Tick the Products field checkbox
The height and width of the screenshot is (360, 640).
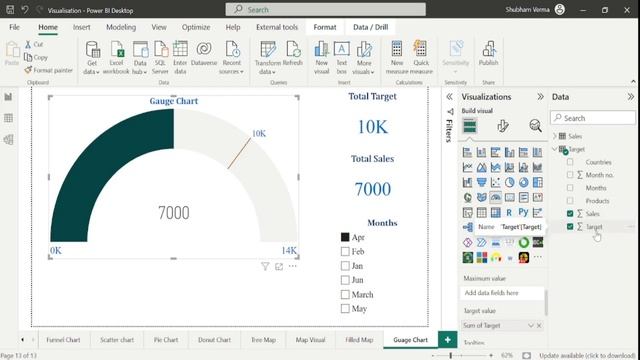point(570,201)
